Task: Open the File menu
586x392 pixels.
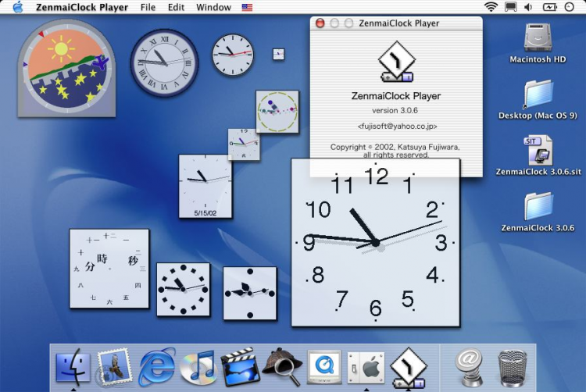Action: point(148,7)
